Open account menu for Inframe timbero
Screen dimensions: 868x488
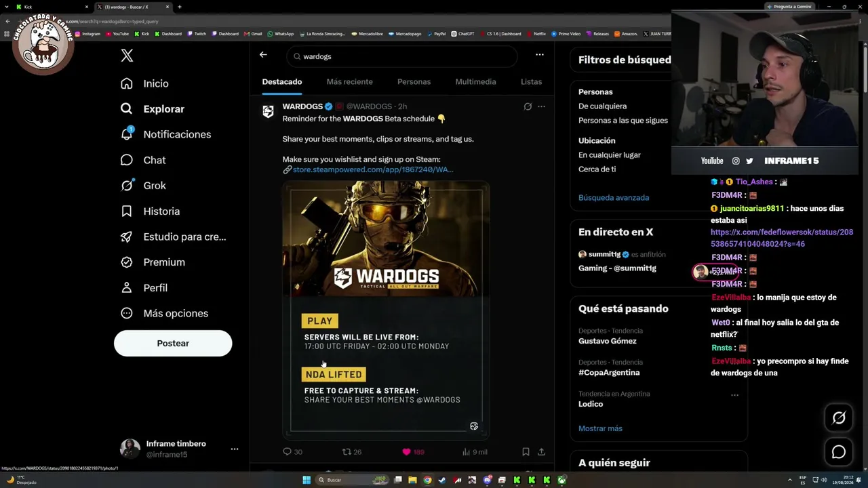(x=235, y=449)
